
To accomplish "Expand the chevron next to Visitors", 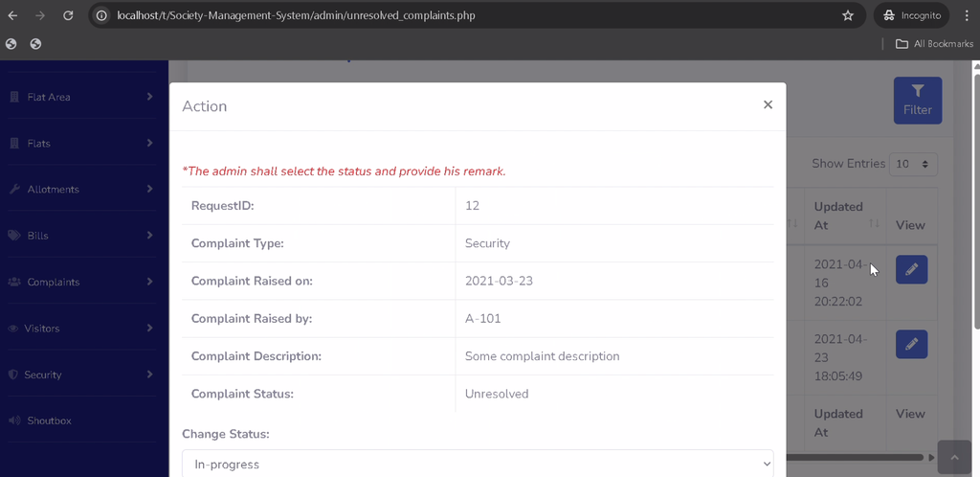I will pyautogui.click(x=150, y=328).
